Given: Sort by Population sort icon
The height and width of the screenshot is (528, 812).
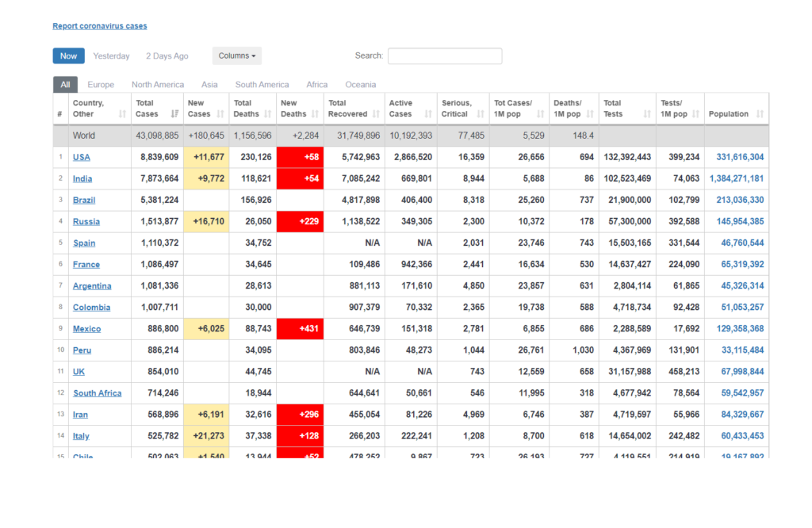Looking at the screenshot, I should [x=760, y=114].
